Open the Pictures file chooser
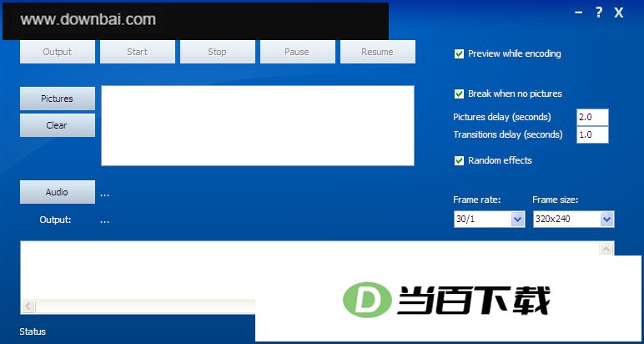 [57, 99]
